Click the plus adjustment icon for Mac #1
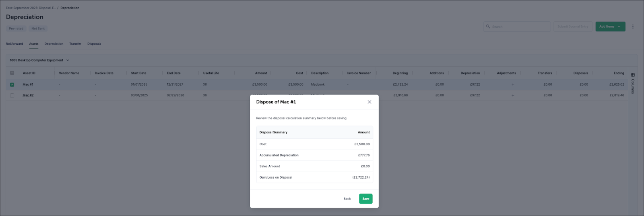Screen dimensions: 644x216 [x=512, y=84]
